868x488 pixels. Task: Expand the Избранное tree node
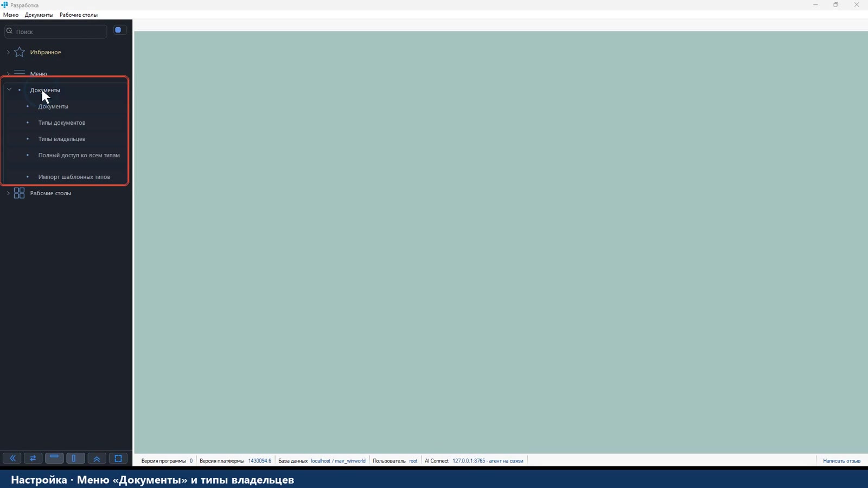[x=8, y=52]
